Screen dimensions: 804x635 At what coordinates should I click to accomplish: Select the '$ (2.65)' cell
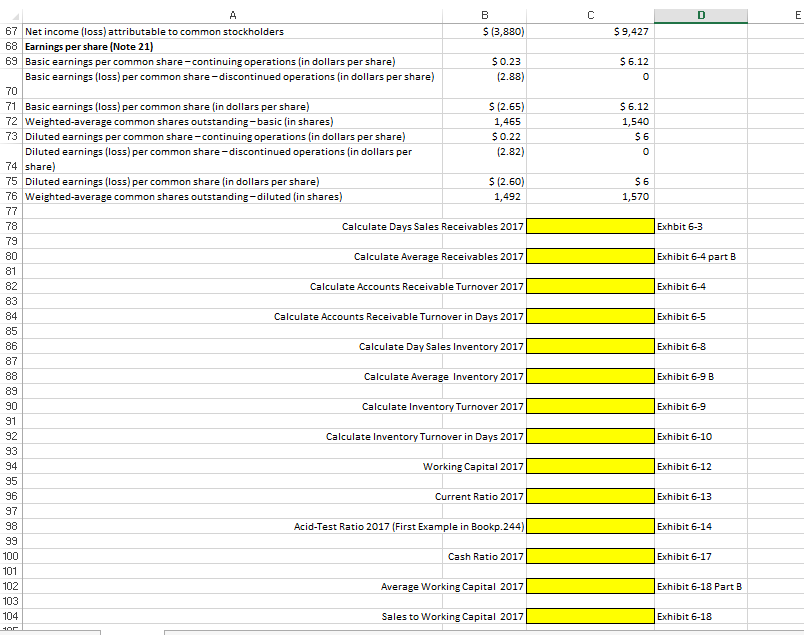[x=484, y=106]
